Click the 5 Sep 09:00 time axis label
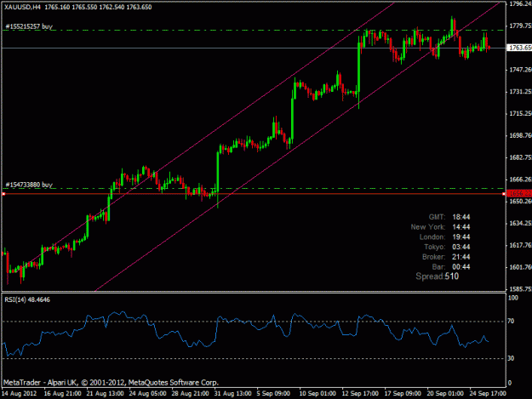 tap(273, 394)
